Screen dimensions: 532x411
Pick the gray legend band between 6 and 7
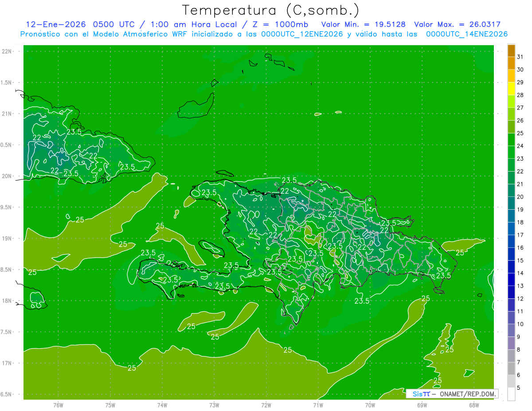tap(511, 369)
